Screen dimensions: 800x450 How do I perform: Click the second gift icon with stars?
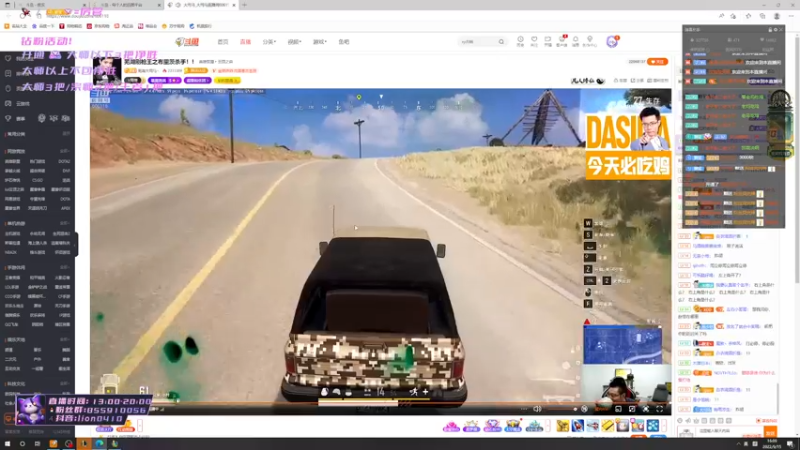coord(471,426)
